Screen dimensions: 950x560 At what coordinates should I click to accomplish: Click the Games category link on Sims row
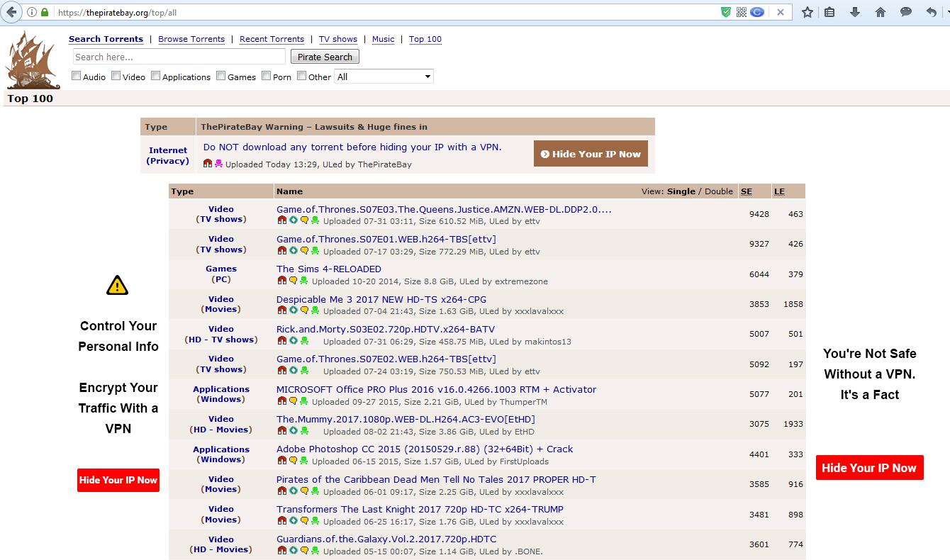[x=221, y=269]
